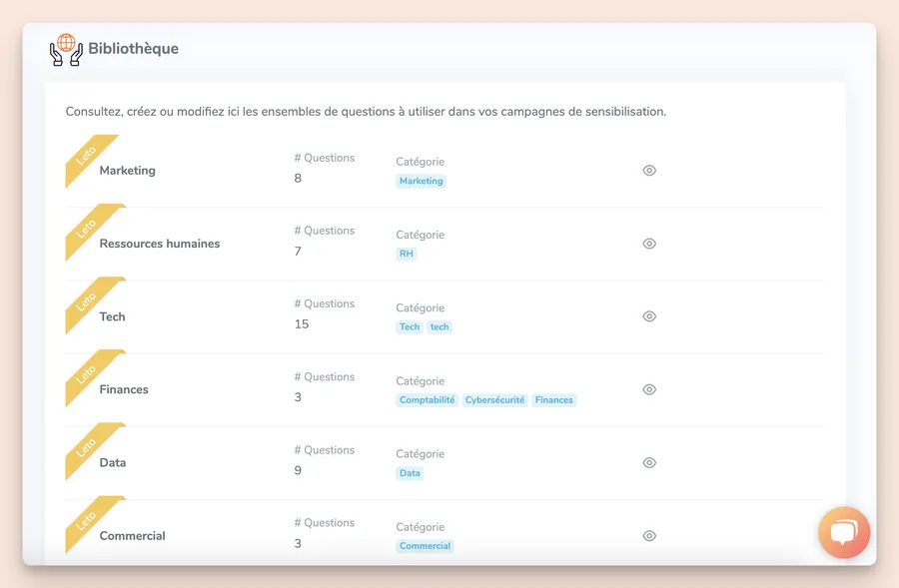Click the Leto ribbon on Finances row
Image resolution: width=899 pixels, height=588 pixels.
[87, 374]
